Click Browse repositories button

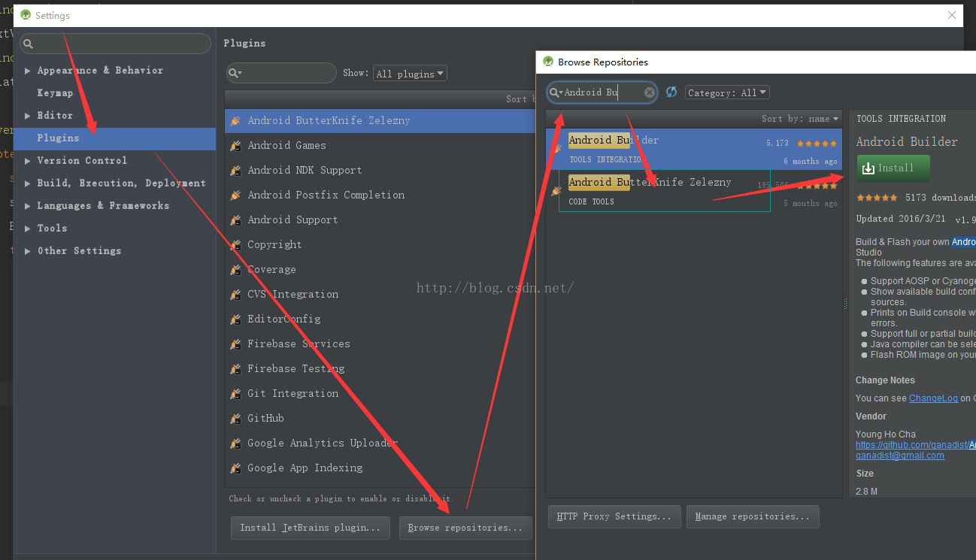click(x=465, y=528)
